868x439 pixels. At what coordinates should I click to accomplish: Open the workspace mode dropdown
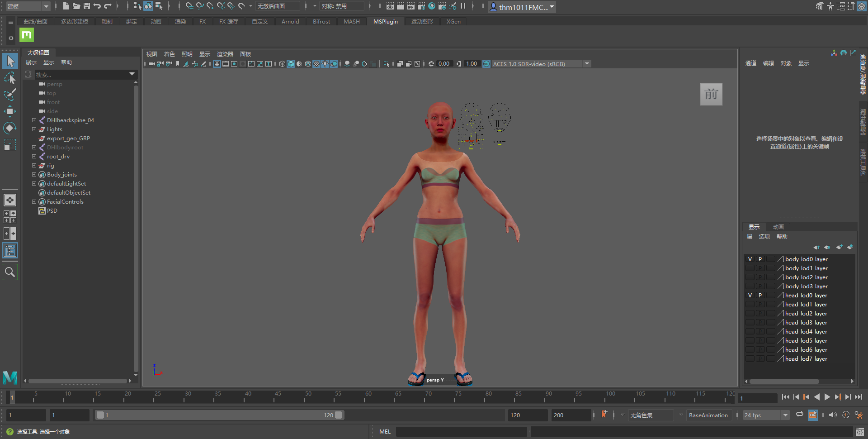click(x=28, y=6)
